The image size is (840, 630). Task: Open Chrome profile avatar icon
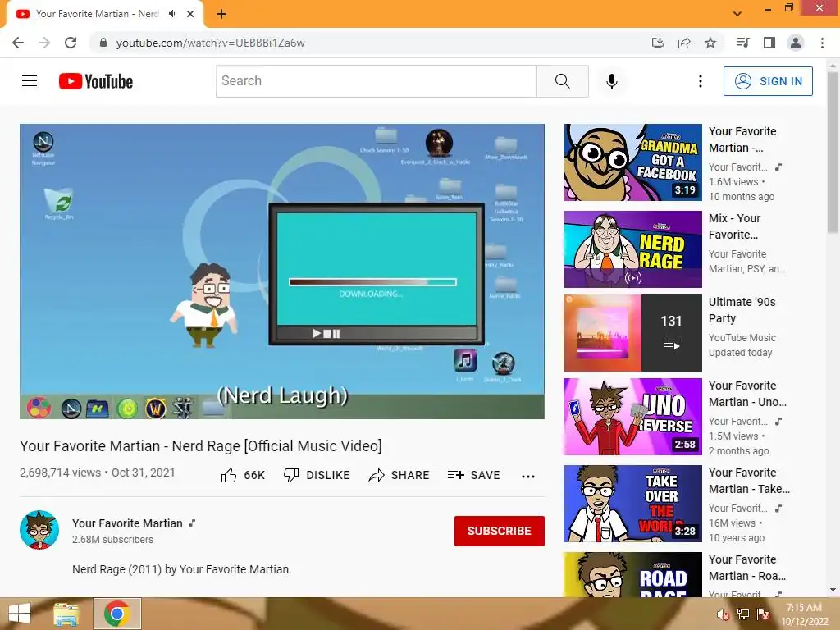tap(796, 43)
